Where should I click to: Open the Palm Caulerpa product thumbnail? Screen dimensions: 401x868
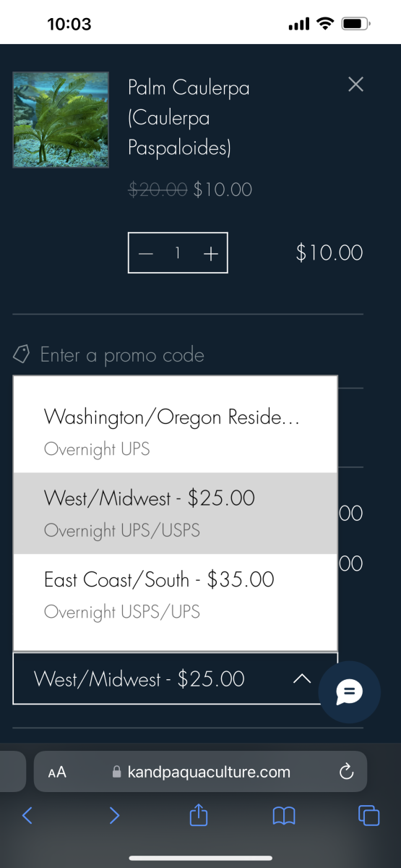pos(61,120)
